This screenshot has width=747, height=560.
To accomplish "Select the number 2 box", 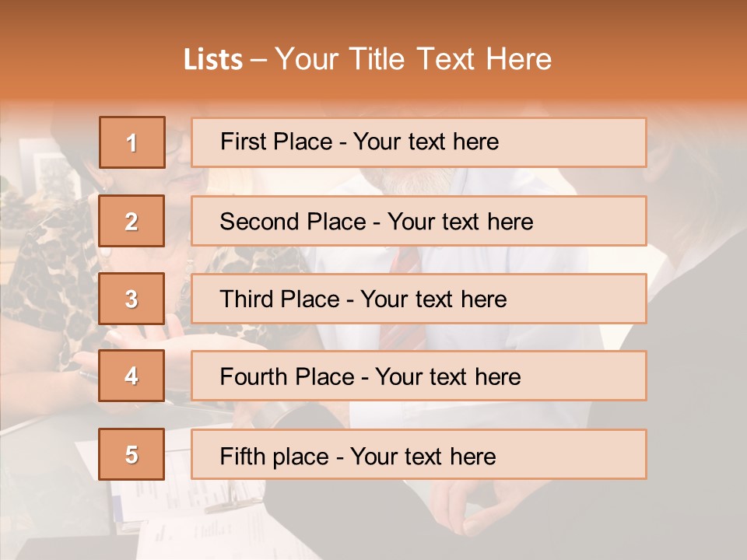I will (132, 221).
